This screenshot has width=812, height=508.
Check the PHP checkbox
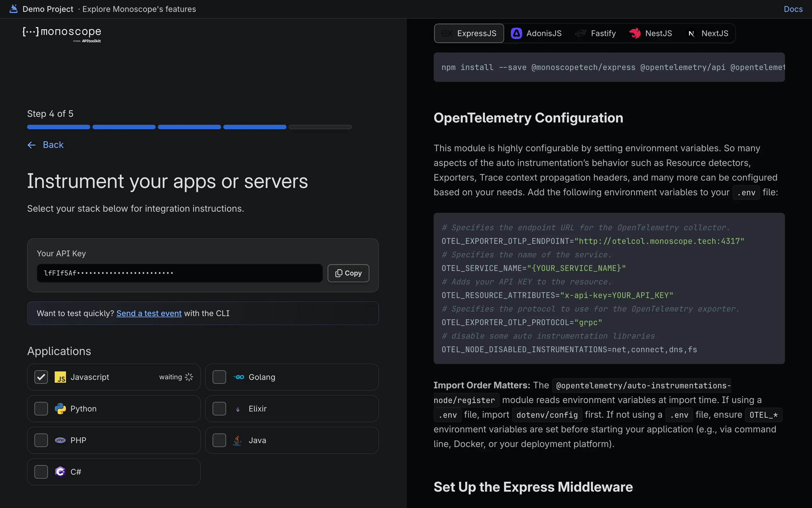(x=41, y=440)
